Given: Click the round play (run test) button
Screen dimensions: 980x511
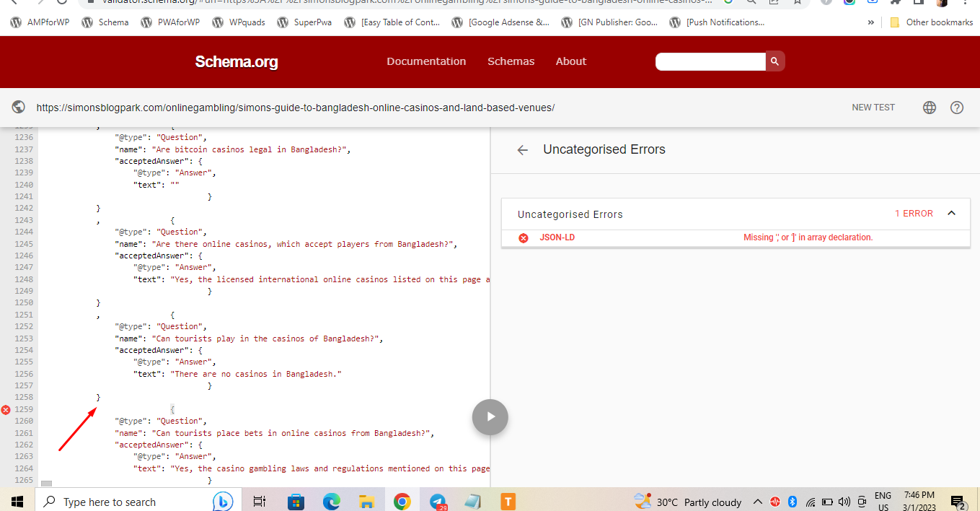Looking at the screenshot, I should [490, 416].
